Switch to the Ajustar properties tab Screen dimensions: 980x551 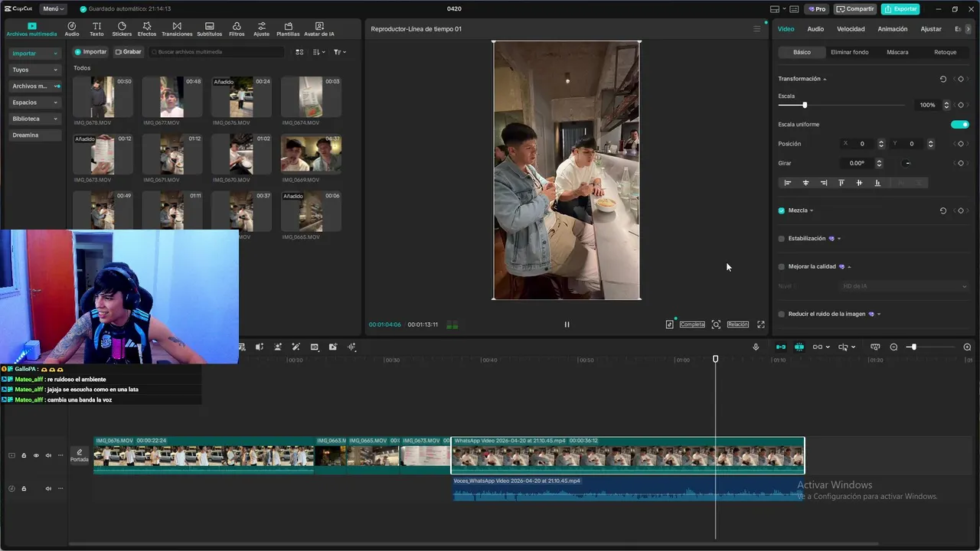coord(931,29)
